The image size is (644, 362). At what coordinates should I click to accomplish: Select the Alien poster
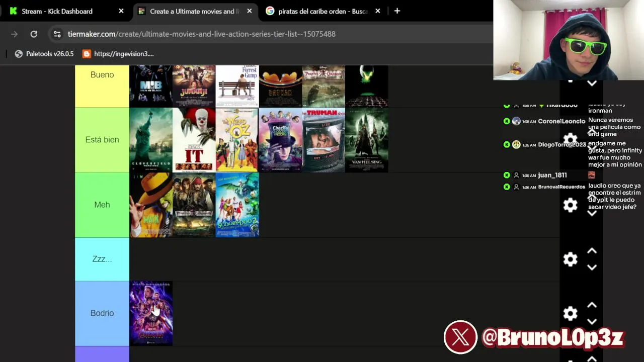(x=367, y=86)
